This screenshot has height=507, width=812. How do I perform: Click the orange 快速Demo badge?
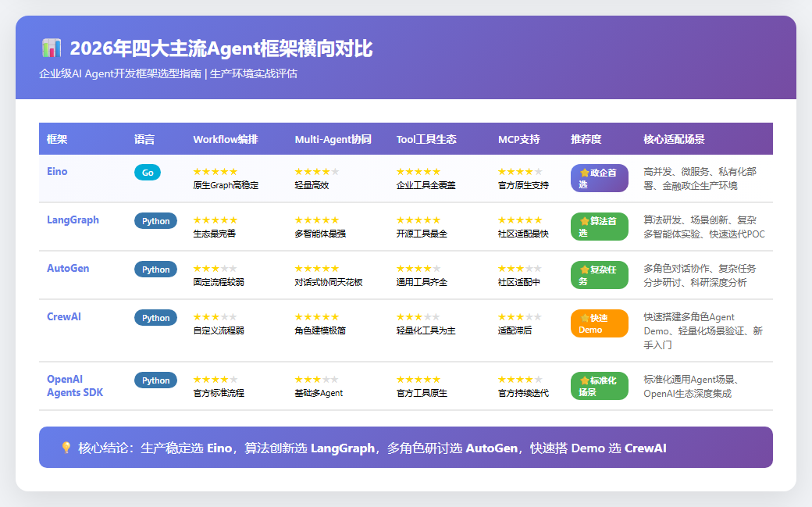tap(600, 323)
